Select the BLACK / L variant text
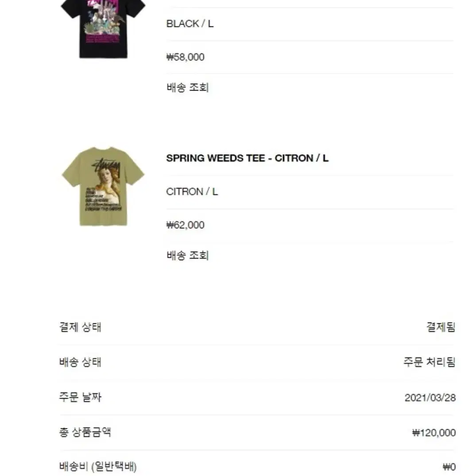Viewport: 476px width, 476px height. (x=190, y=23)
